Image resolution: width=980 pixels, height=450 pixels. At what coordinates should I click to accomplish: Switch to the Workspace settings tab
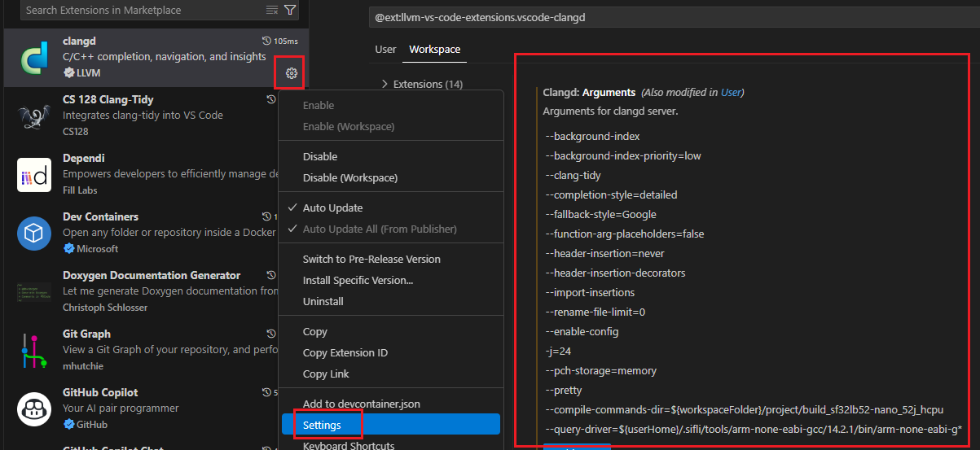coord(435,50)
